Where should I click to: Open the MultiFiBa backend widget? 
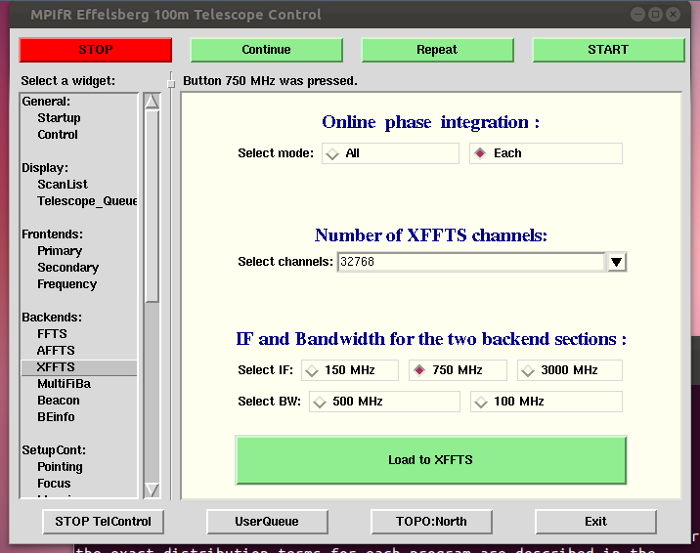tap(64, 384)
